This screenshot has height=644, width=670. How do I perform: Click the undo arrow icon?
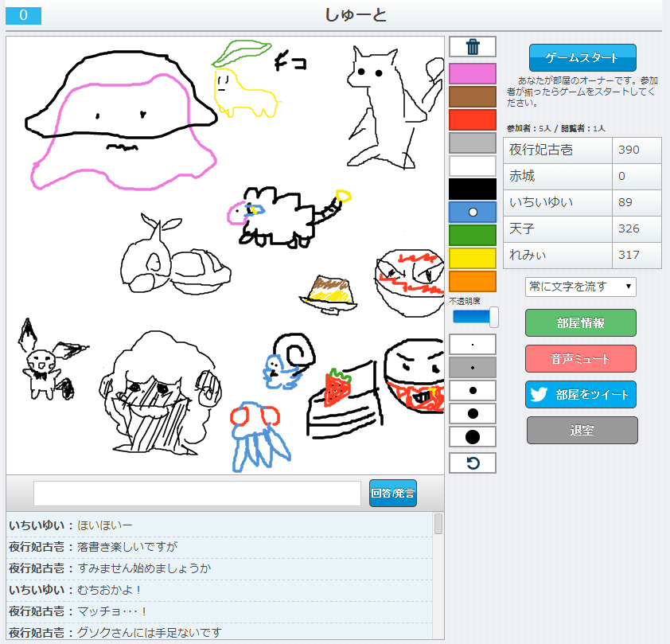pyautogui.click(x=473, y=463)
